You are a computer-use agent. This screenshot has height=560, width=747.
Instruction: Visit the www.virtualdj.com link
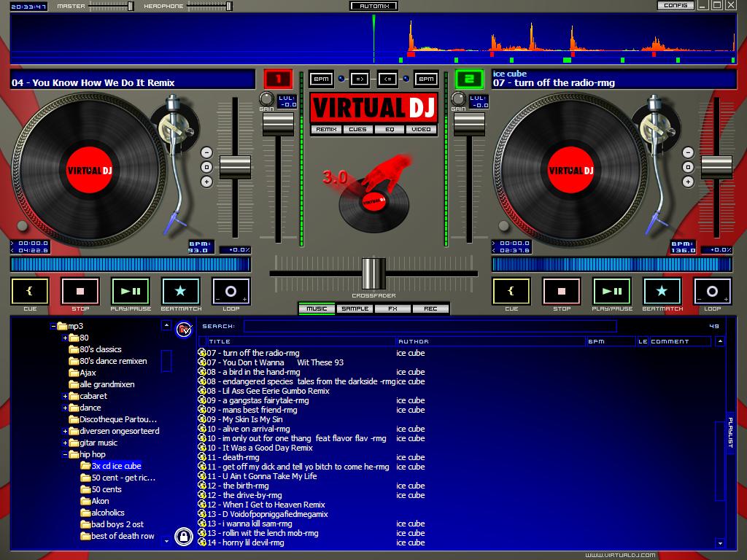click(x=620, y=555)
